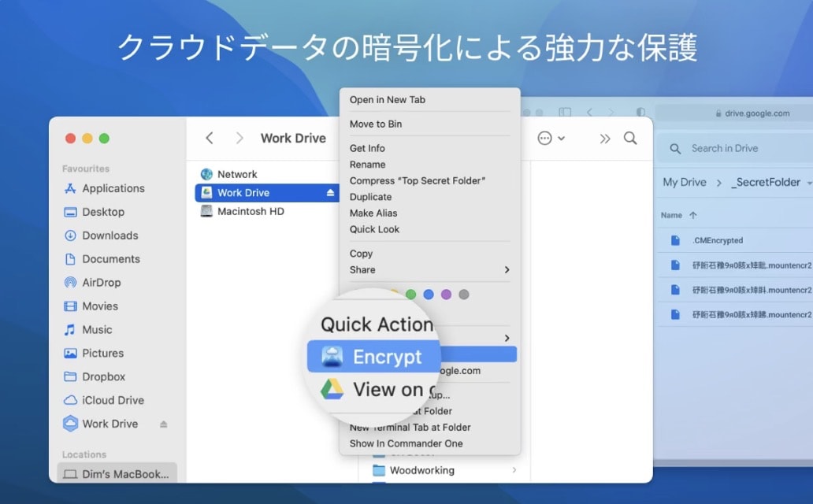Click the Google Drive View on icon
This screenshot has width=813, height=504.
tap(332, 389)
